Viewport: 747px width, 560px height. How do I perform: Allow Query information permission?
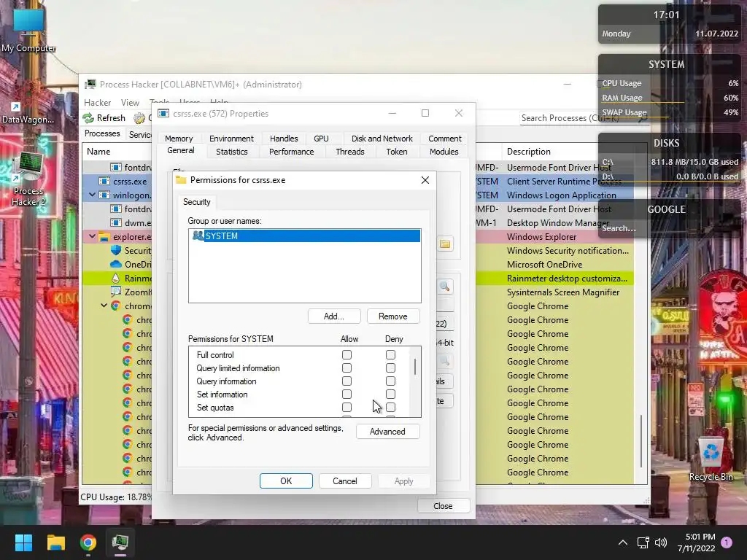click(347, 381)
